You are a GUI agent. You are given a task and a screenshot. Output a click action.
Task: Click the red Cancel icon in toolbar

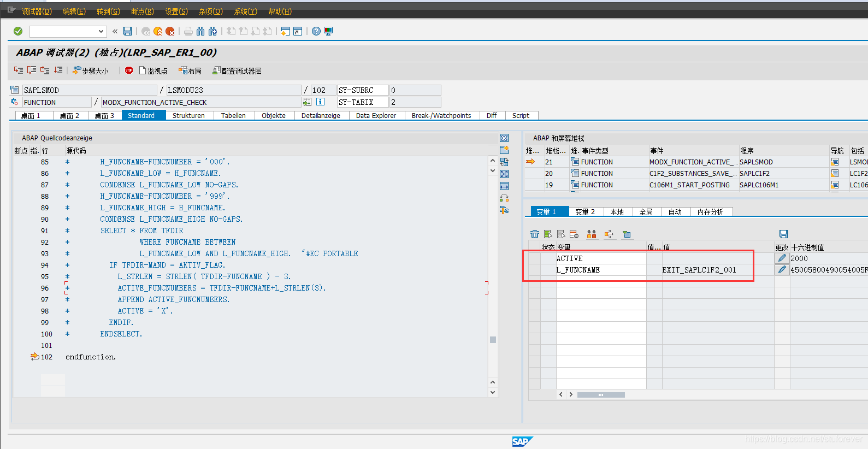170,31
